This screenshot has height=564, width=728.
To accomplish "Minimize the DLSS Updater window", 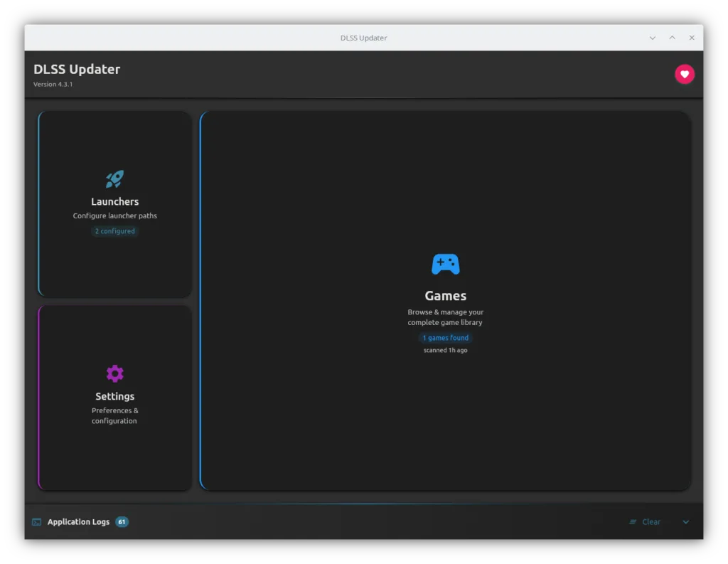I will 653,38.
